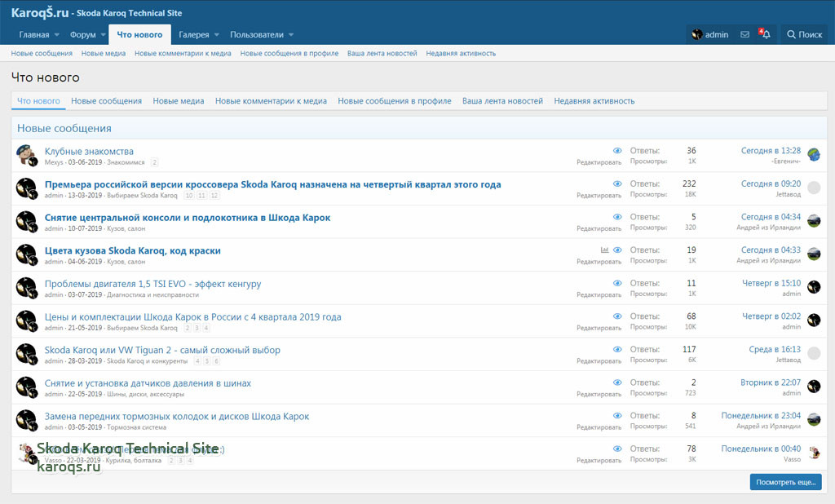Click Посмотреть еще button
The image size is (835, 504).
pyautogui.click(x=785, y=482)
